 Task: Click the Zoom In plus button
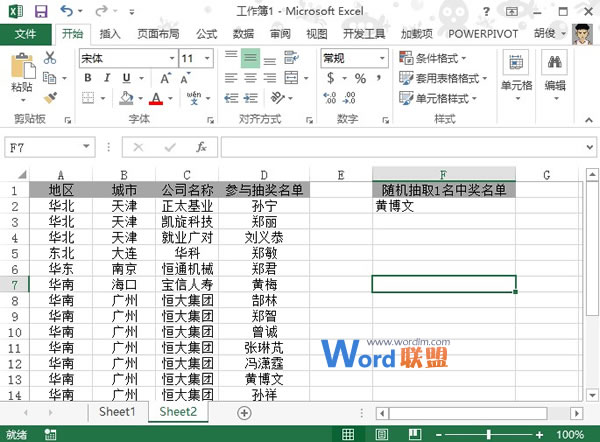pos(540,435)
